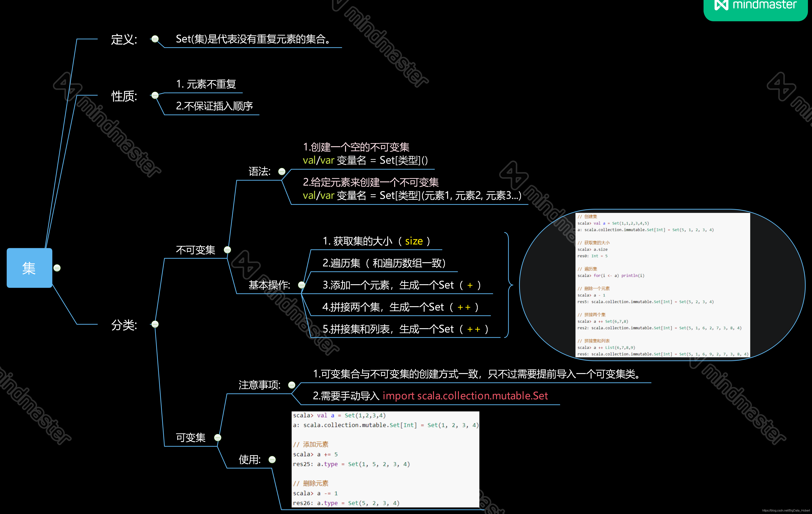Collapse the 基本操作 branch toggle
This screenshot has height=514, width=812.
coord(302,285)
